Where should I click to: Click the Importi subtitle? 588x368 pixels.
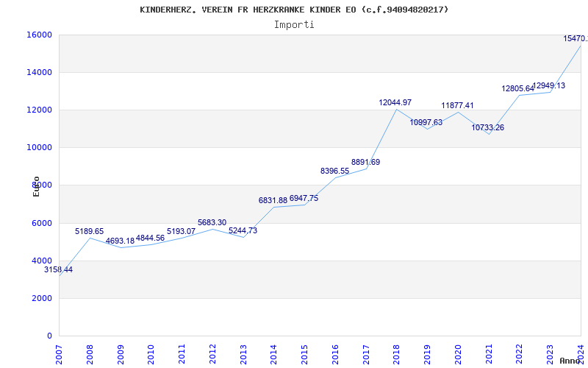coord(294,25)
